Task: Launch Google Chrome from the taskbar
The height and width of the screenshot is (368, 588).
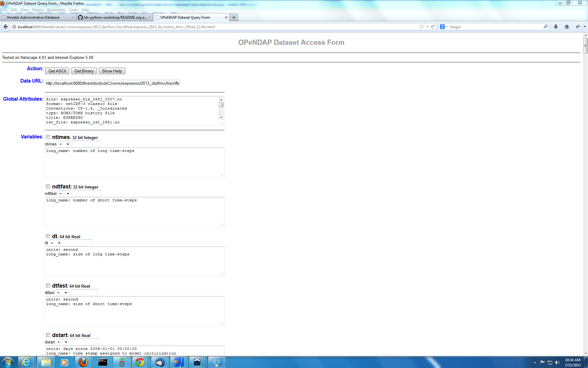Action: coord(140,362)
